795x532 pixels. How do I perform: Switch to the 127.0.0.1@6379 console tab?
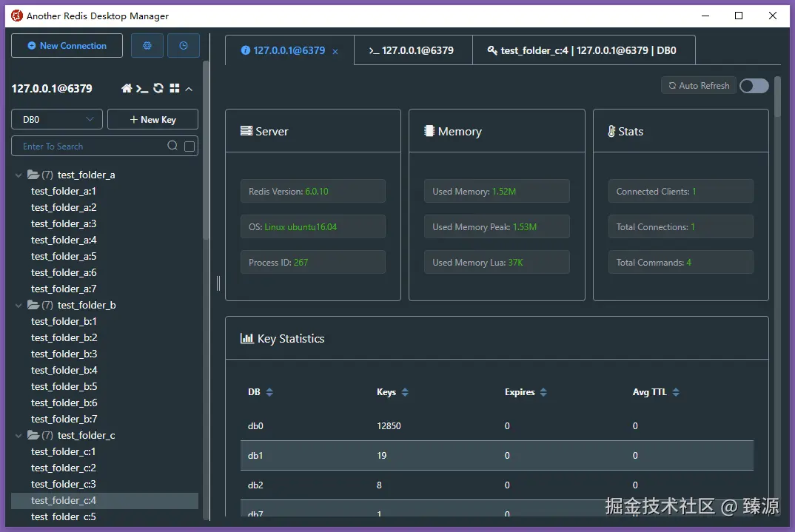pos(413,50)
